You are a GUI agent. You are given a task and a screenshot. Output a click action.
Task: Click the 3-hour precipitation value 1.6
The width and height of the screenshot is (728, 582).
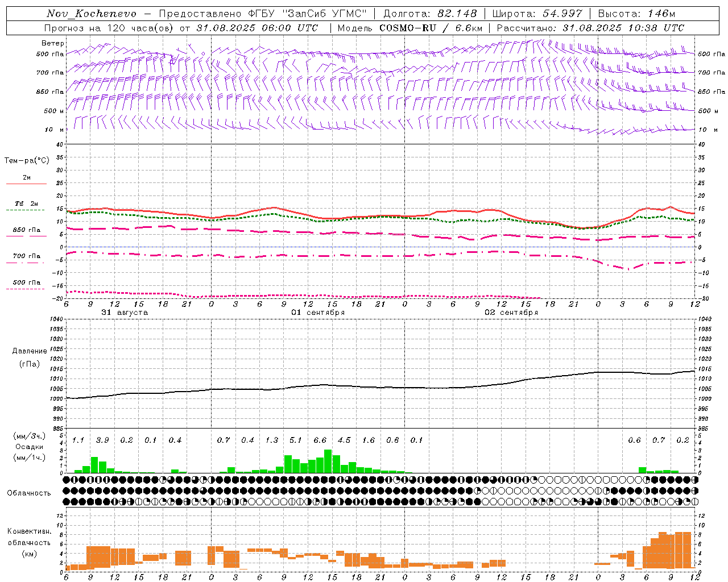tap(369, 440)
